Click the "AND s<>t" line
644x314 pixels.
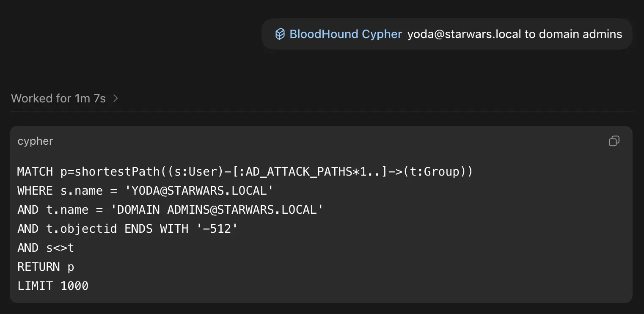(x=46, y=248)
